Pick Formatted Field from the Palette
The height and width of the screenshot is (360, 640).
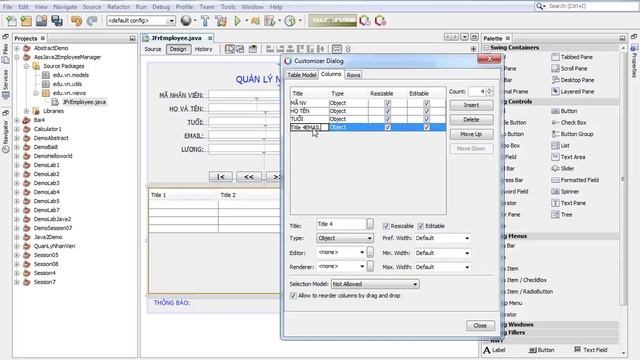pos(575,180)
